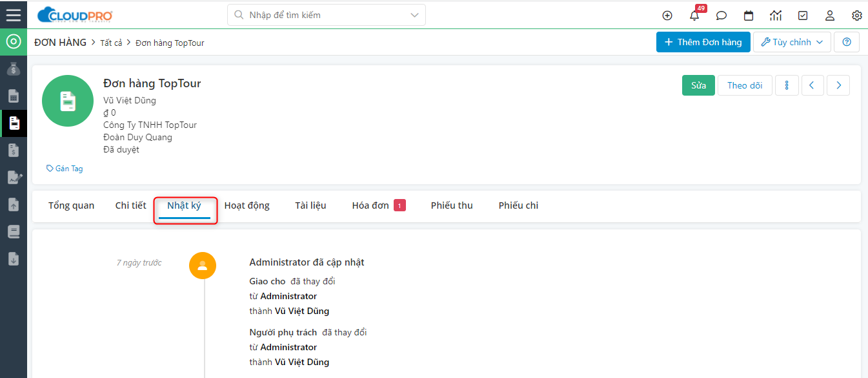
Task: Switch to the Chi tiết tab
Action: (x=131, y=205)
